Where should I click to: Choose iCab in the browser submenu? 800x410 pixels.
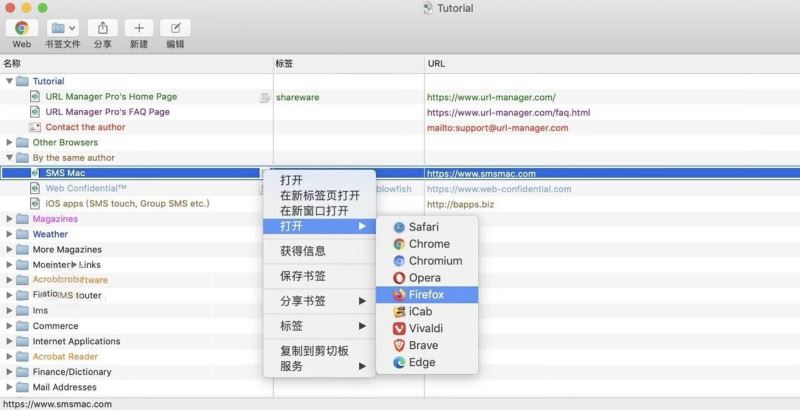point(427,312)
